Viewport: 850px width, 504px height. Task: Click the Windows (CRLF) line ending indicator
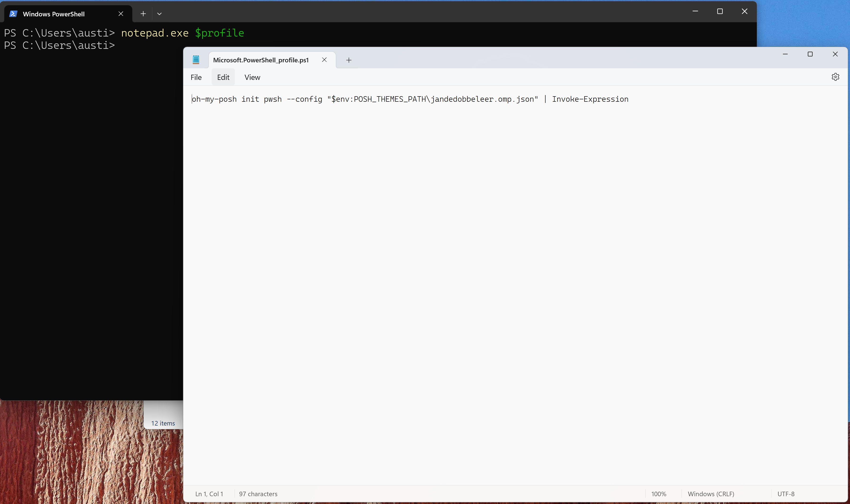click(711, 494)
